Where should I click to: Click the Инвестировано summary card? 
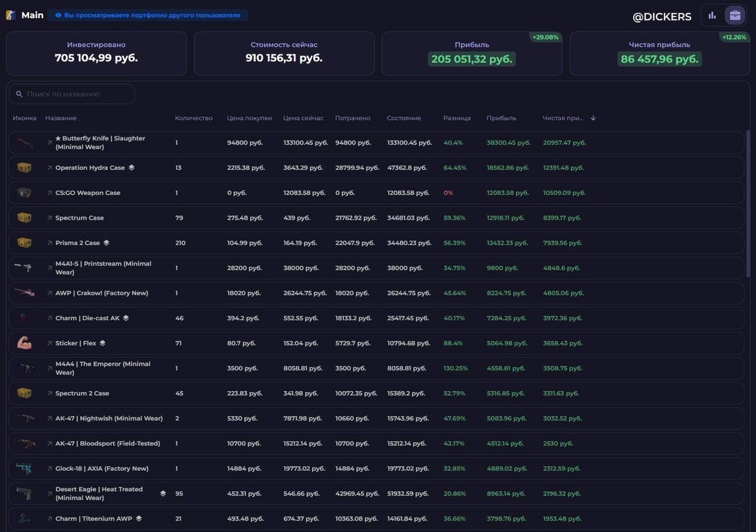point(96,54)
